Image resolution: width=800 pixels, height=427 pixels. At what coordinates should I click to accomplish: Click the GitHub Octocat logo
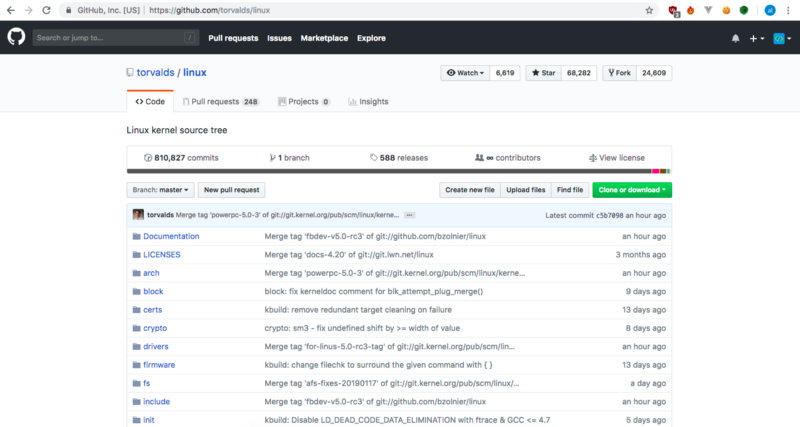16,37
